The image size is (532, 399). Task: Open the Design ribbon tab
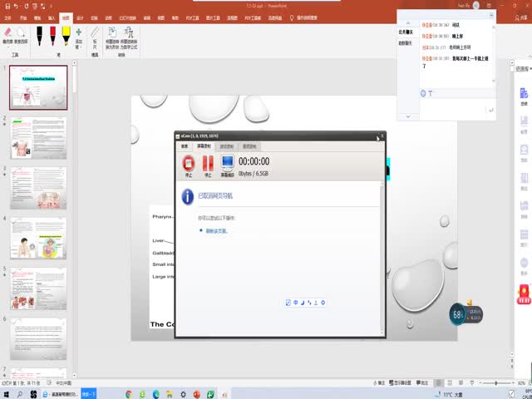click(x=79, y=17)
